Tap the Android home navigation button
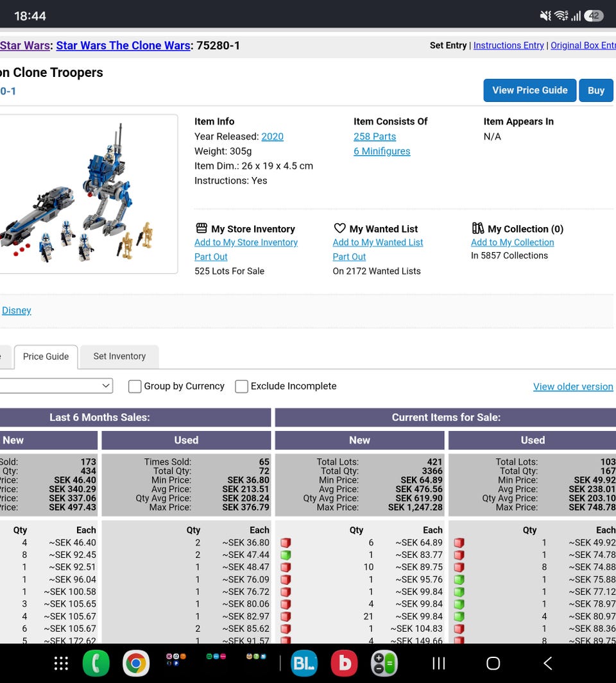 [x=493, y=663]
